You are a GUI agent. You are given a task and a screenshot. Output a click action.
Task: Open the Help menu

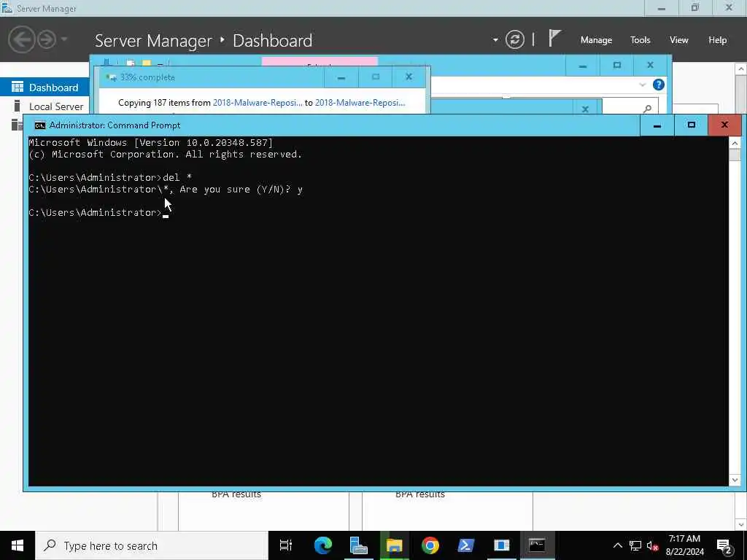coord(717,40)
